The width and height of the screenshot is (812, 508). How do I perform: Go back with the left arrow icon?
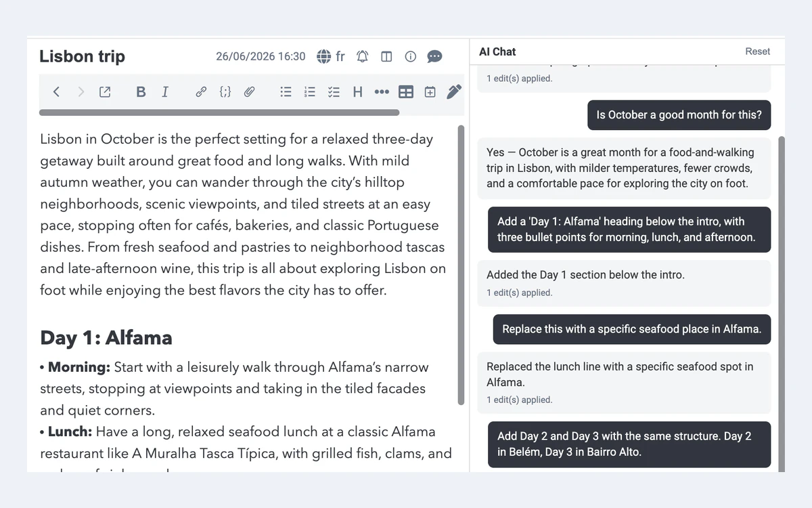56,92
